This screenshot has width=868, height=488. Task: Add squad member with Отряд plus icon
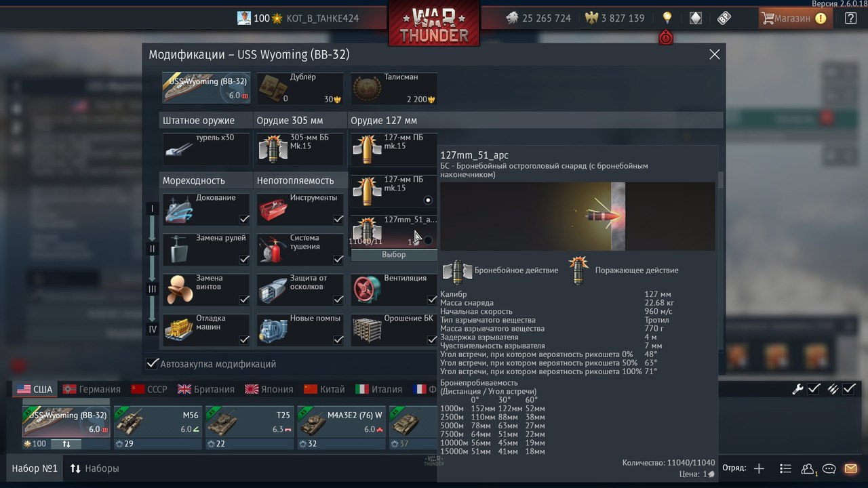pyautogui.click(x=759, y=468)
